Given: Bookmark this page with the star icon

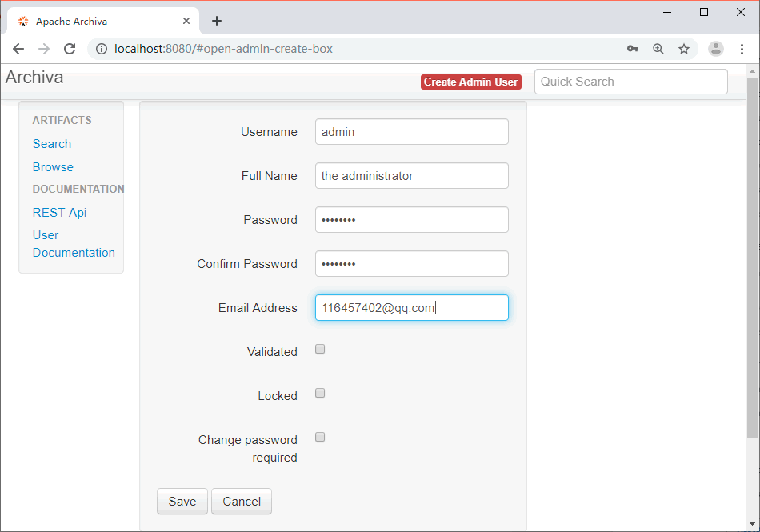Looking at the screenshot, I should 684,49.
